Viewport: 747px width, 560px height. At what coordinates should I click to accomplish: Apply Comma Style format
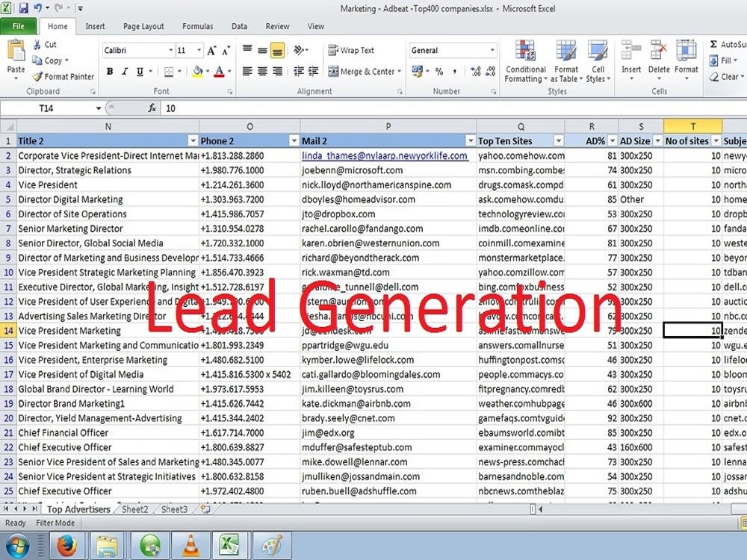455,72
